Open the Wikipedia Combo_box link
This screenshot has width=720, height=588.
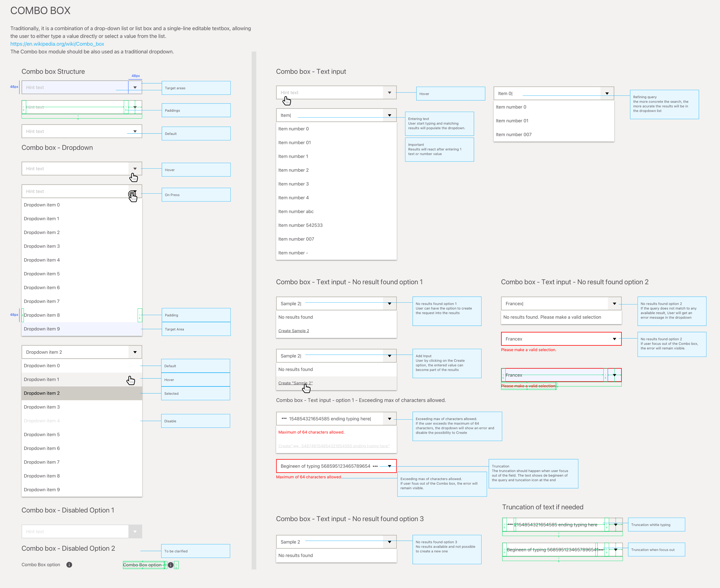click(x=57, y=44)
